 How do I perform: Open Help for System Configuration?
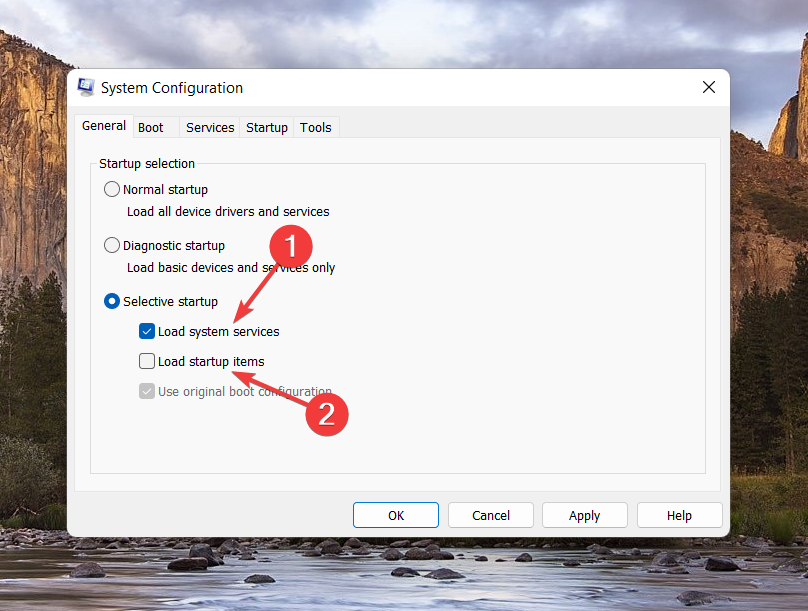pyautogui.click(x=680, y=515)
